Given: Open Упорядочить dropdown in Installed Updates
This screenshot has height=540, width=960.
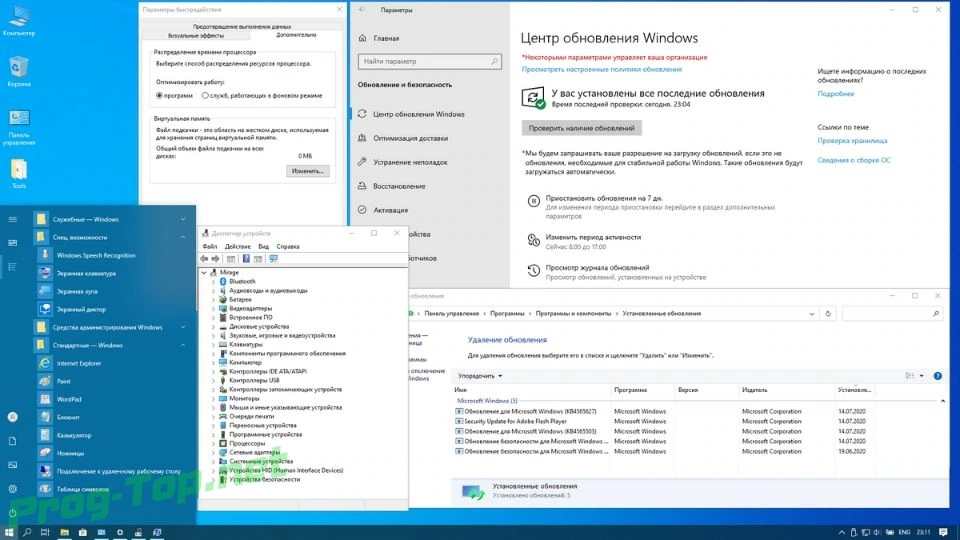Looking at the screenshot, I should [479, 376].
